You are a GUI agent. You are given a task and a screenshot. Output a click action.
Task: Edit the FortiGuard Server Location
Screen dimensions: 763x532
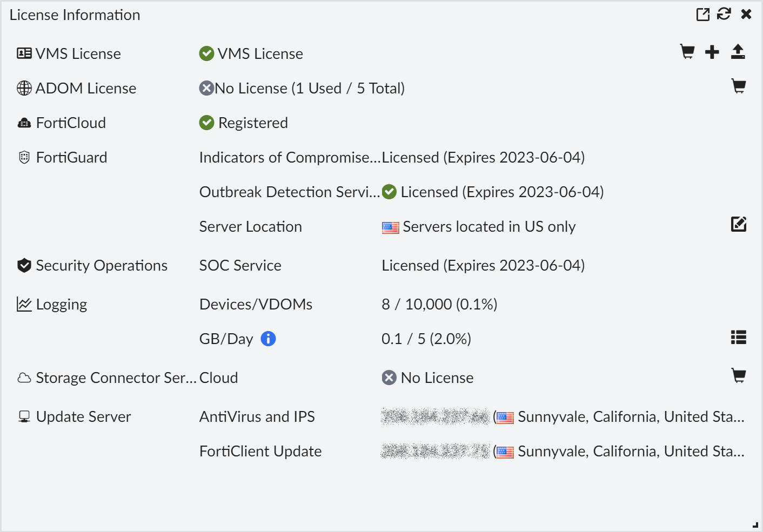click(x=739, y=224)
